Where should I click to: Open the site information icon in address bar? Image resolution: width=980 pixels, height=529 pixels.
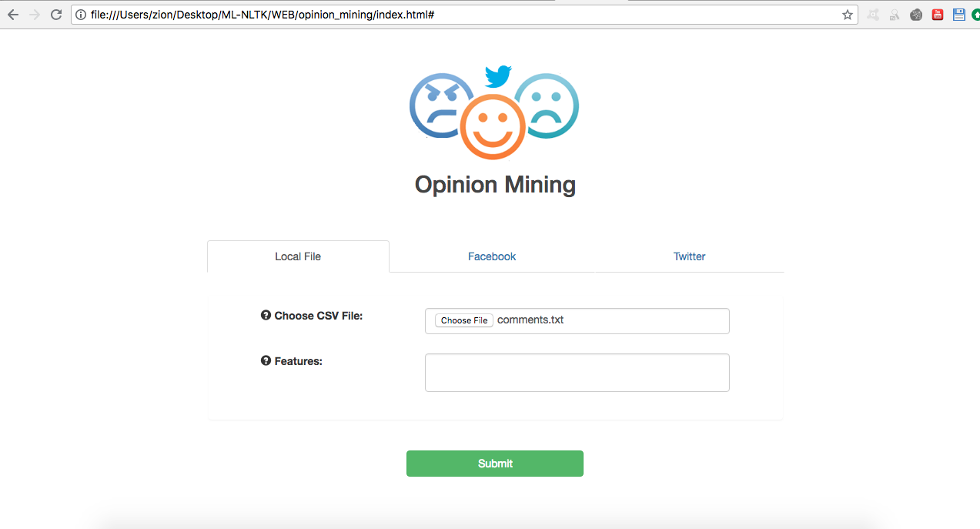coord(81,15)
